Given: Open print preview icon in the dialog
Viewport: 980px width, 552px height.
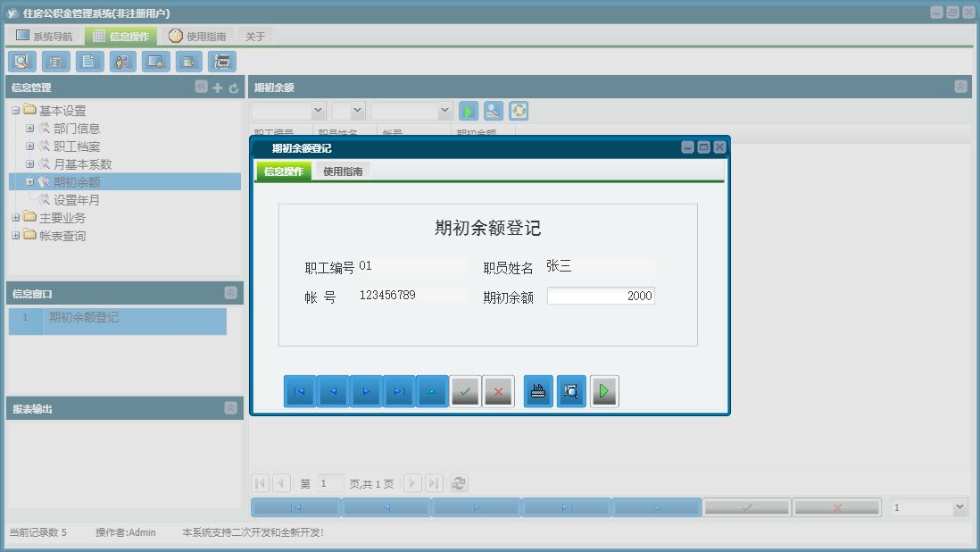Looking at the screenshot, I should coord(571,391).
